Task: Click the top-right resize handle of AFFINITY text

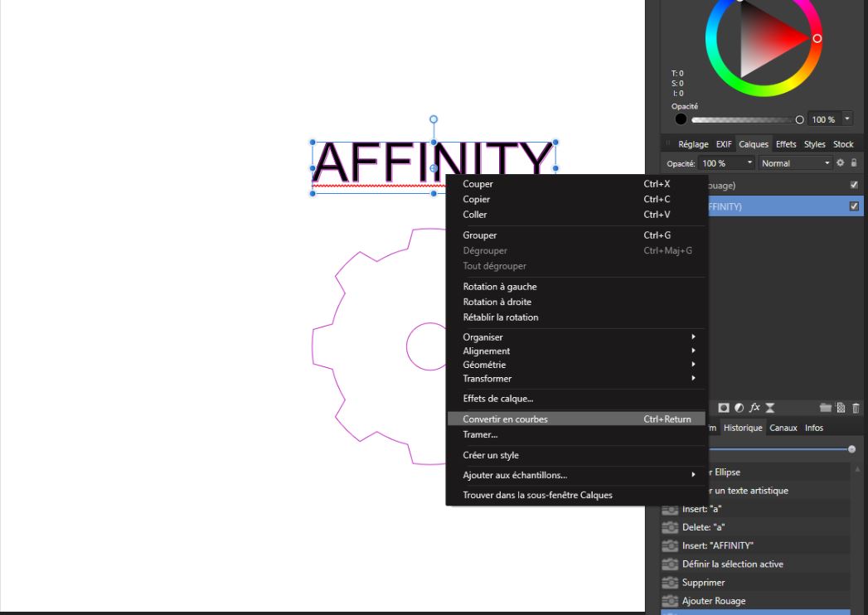Action: pos(555,143)
